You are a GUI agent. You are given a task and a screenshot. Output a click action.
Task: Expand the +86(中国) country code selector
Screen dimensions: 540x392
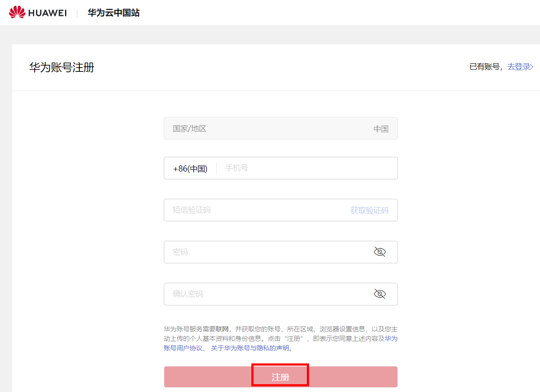[190, 168]
